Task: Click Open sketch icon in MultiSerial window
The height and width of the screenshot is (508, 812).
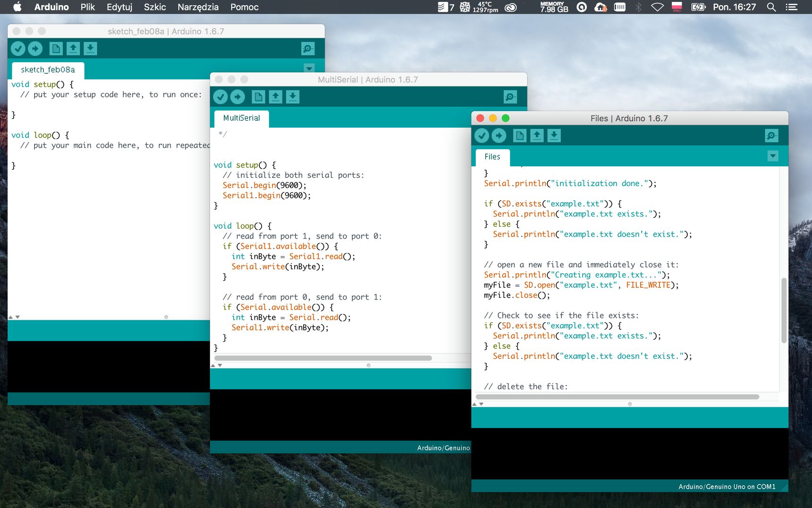Action: (276, 97)
